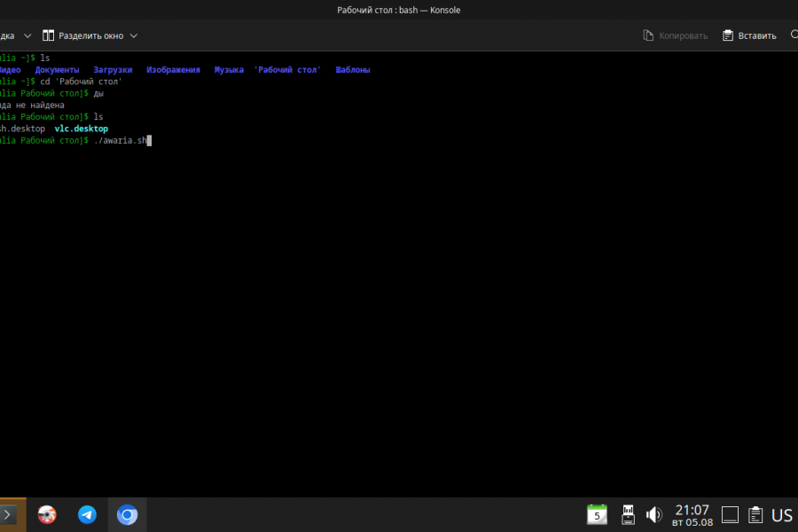Open the disc burner app in taskbar
This screenshot has width=798, height=532.
[x=47, y=514]
